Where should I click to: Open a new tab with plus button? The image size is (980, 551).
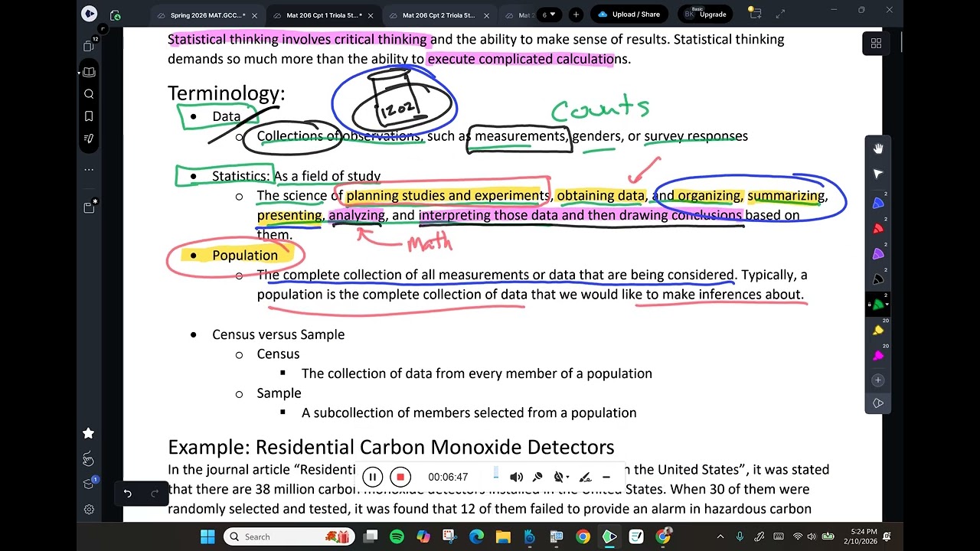click(x=576, y=15)
